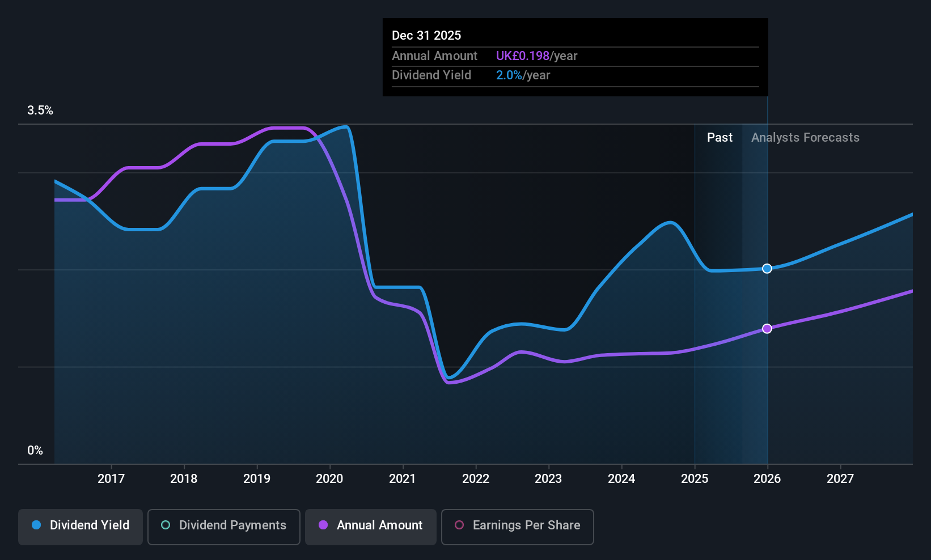Click the Analysts Forecasts label
The height and width of the screenshot is (560, 931).
[805, 138]
